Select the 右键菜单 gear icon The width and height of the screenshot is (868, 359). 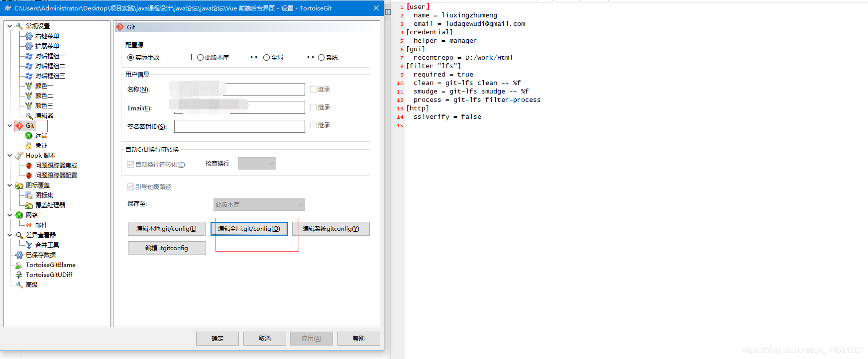pyautogui.click(x=29, y=36)
